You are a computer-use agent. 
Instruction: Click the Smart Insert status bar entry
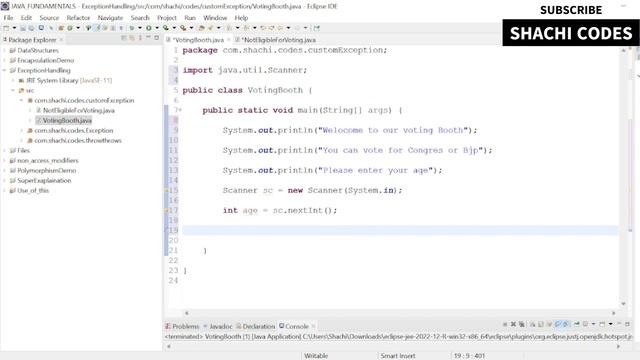tap(398, 356)
